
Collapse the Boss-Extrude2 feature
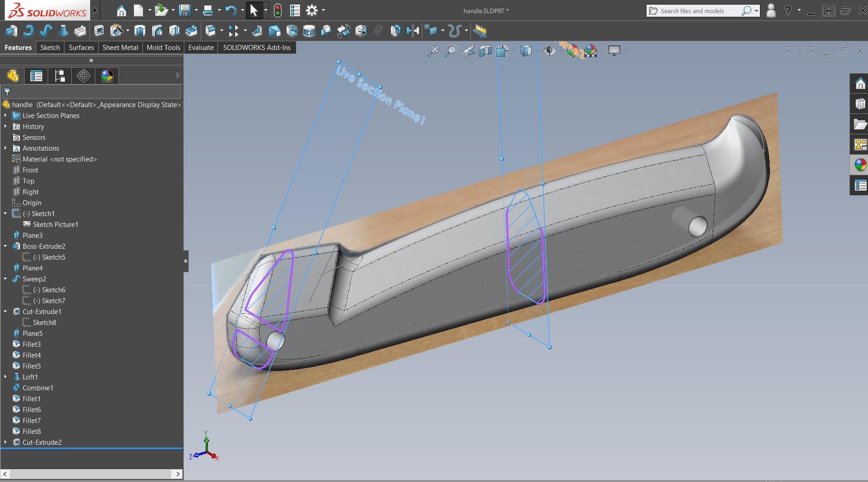point(5,246)
